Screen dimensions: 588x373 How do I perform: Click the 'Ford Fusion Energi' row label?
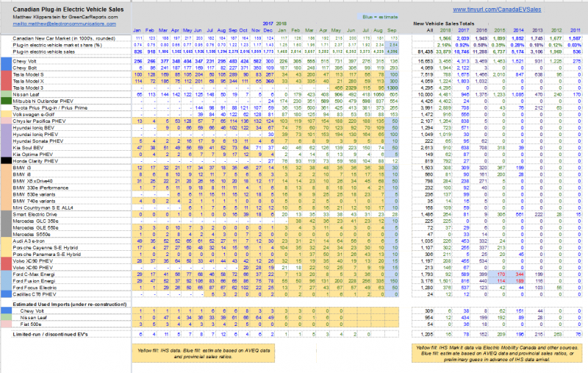[34, 281]
